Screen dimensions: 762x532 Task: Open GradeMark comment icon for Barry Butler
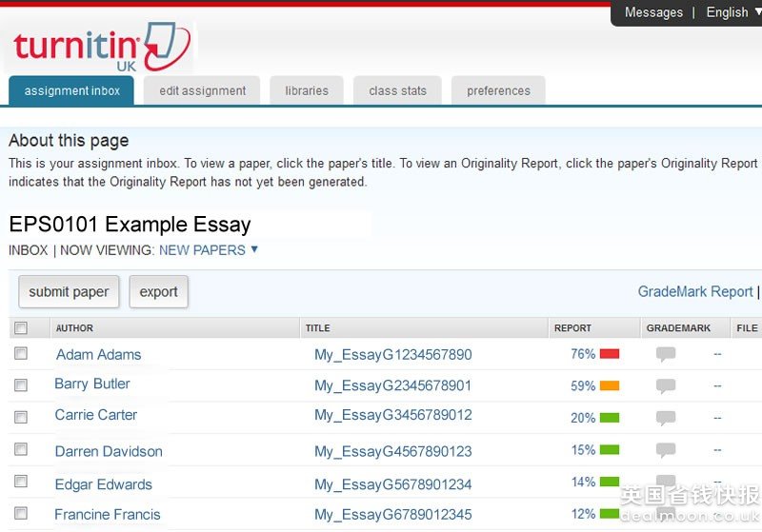click(x=665, y=385)
